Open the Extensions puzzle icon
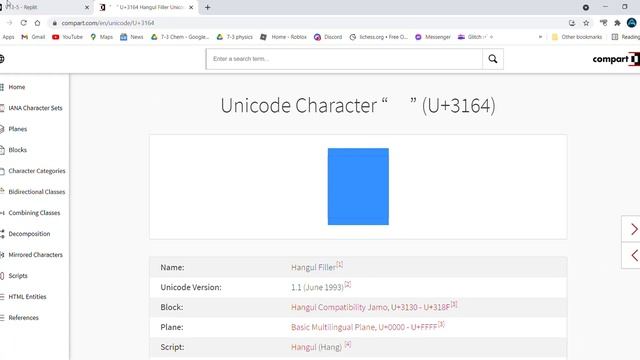The image size is (640, 360). [x=617, y=23]
